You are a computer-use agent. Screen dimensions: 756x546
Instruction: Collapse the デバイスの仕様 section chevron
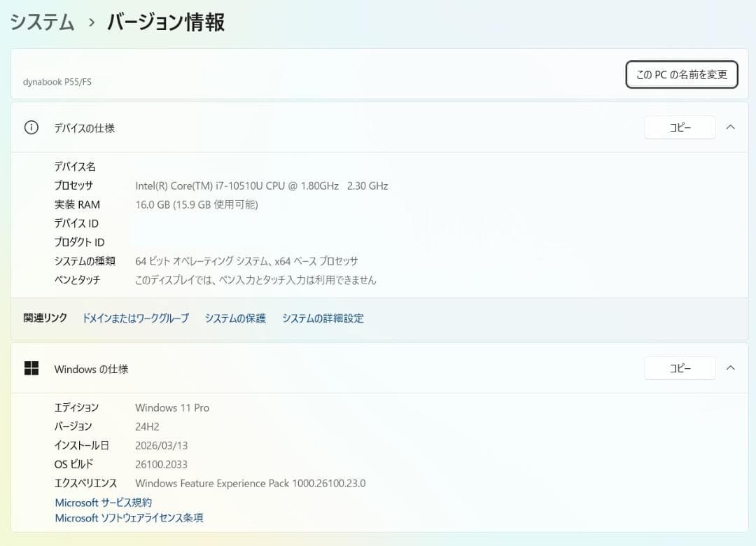point(730,127)
